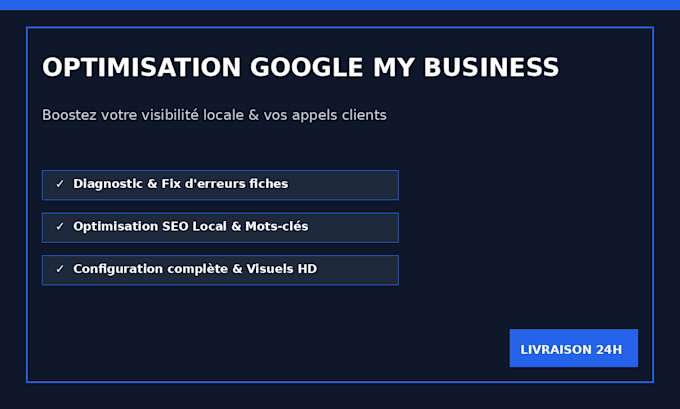680x409 pixels.
Task: Click the checkmark beside Configuration complète
Action: click(x=60, y=269)
